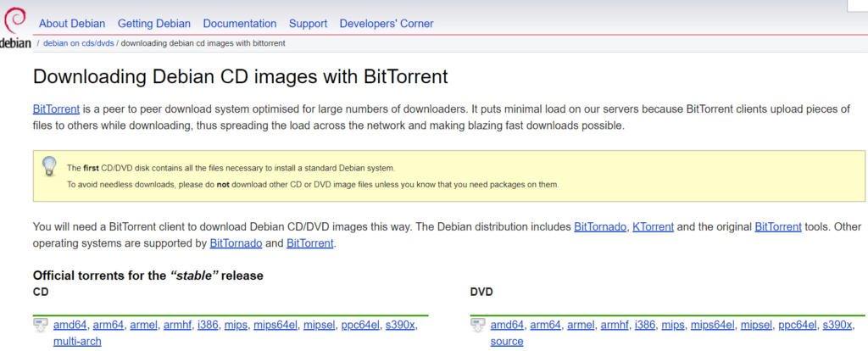This screenshot has height=351, width=868.
Task: Click the 'Official torrents for the stable release' heading
Action: click(x=147, y=276)
